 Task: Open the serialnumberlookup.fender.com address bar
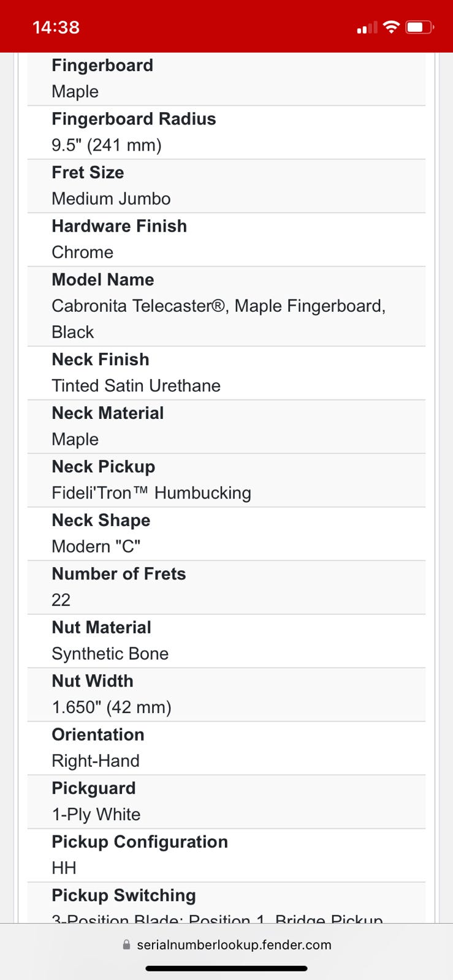227,944
